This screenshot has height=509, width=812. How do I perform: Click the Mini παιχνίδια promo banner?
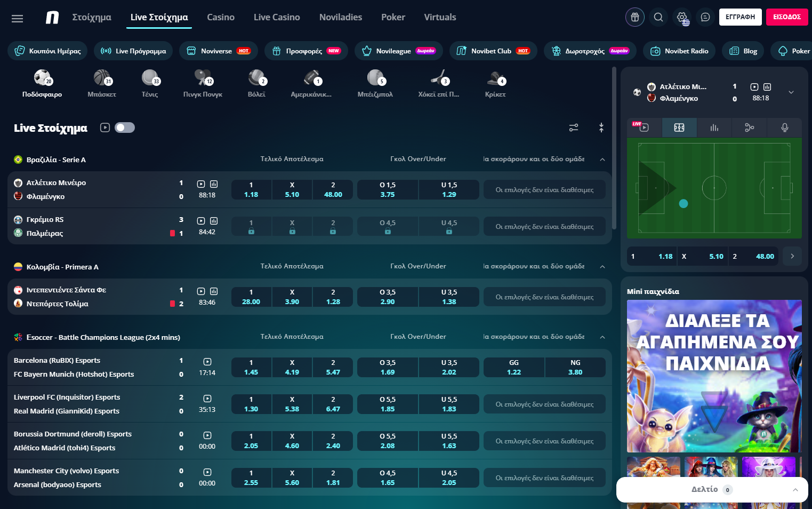[714, 376]
